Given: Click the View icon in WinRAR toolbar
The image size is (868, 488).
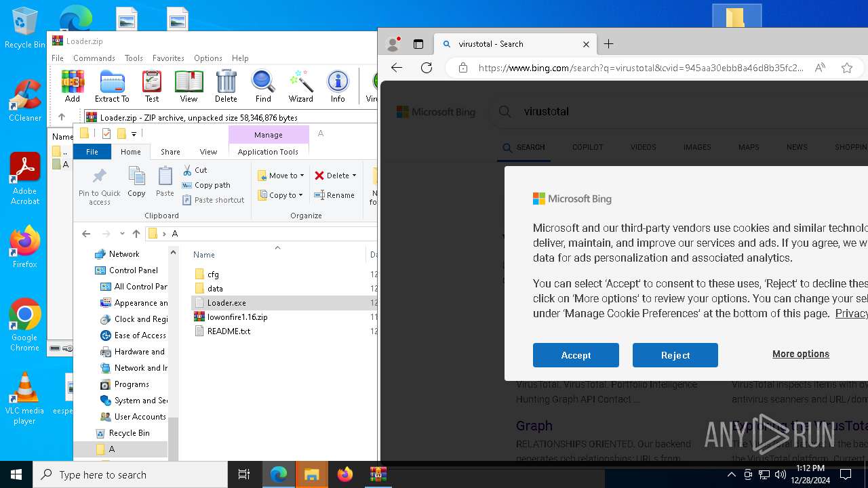Looking at the screenshot, I should [x=189, y=86].
